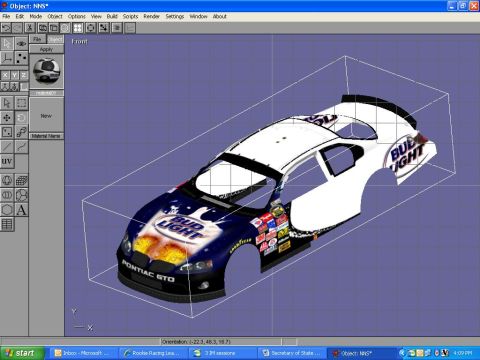The width and height of the screenshot is (480, 360).
Task: Switch to the File tab in material panel
Action: pyautogui.click(x=37, y=39)
